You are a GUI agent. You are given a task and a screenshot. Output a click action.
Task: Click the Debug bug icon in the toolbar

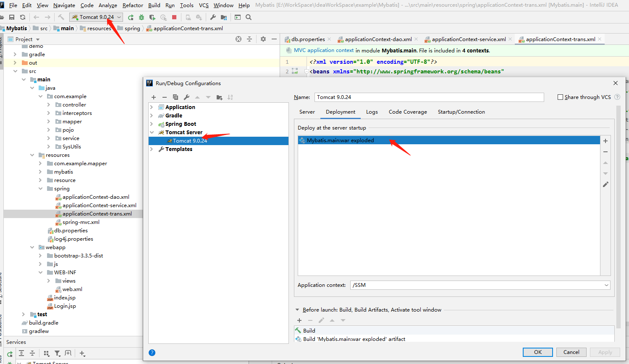tap(142, 17)
